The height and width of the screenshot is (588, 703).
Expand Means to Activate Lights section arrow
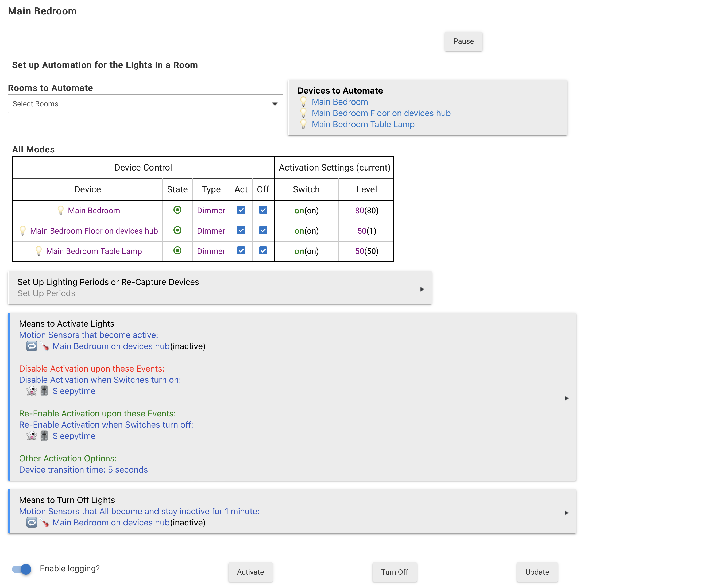point(566,398)
